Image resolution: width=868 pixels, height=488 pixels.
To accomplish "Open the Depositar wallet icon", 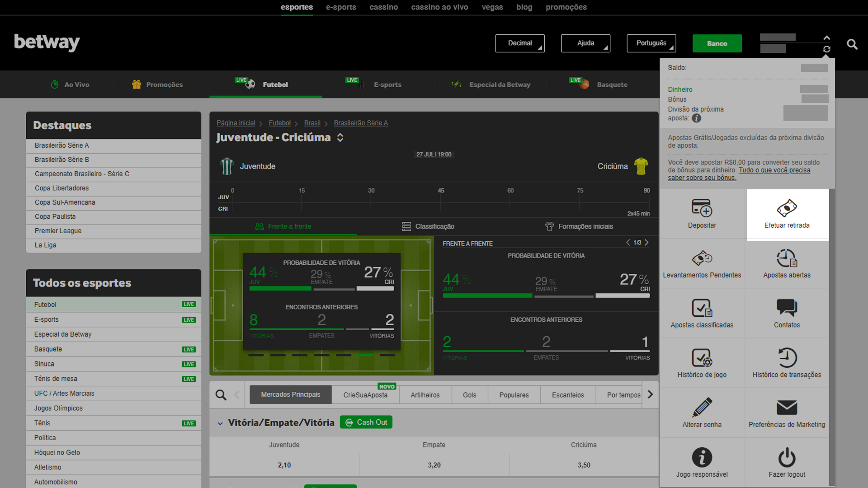I will click(x=702, y=208).
